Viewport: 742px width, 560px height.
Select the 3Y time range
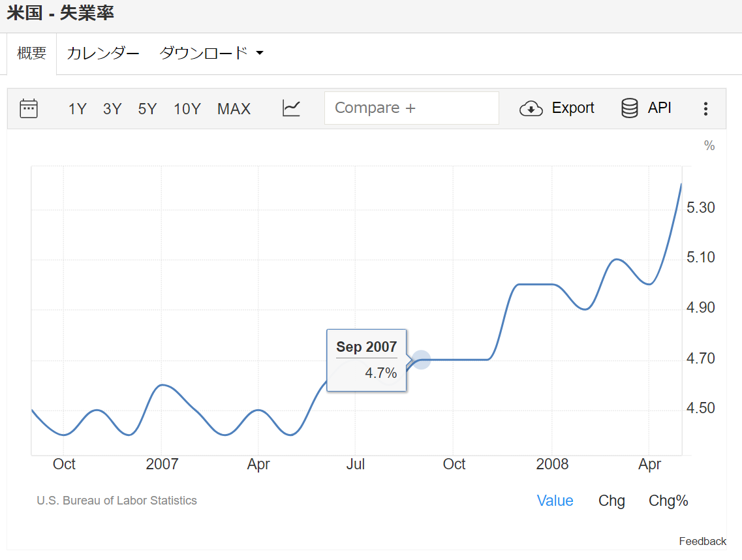tap(112, 109)
